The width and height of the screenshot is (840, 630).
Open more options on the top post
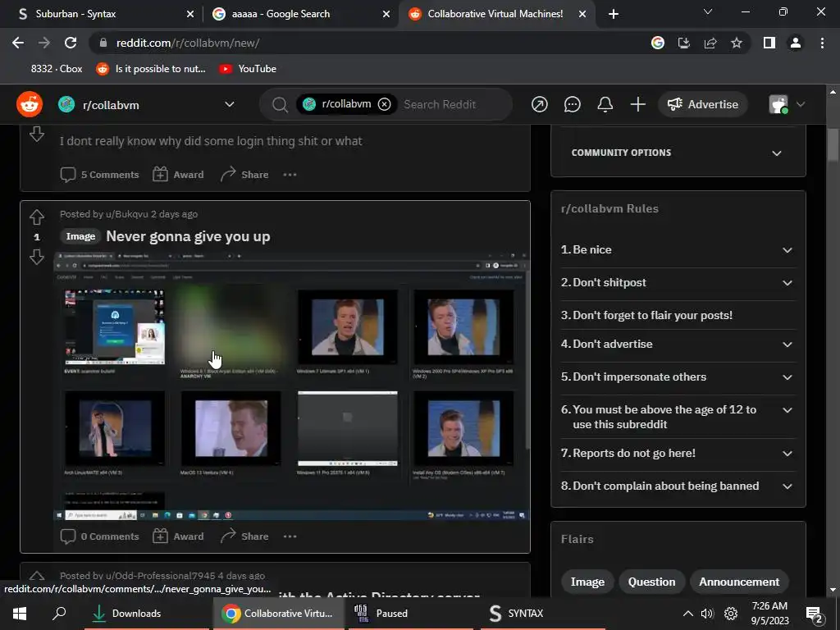pyautogui.click(x=290, y=175)
